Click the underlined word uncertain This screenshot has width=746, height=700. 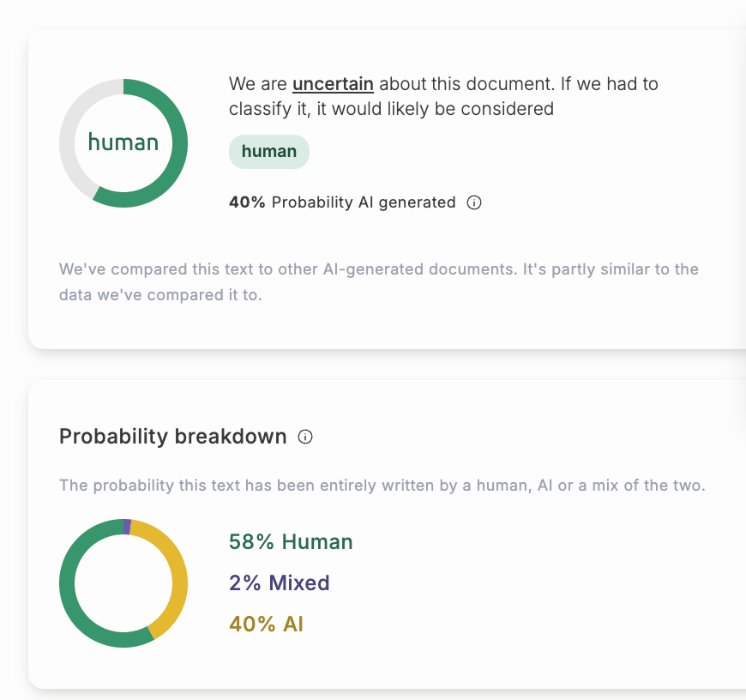tap(333, 84)
